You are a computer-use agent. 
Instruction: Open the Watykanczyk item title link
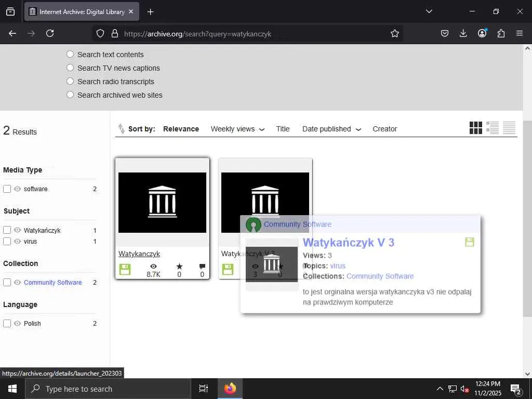[x=139, y=254]
